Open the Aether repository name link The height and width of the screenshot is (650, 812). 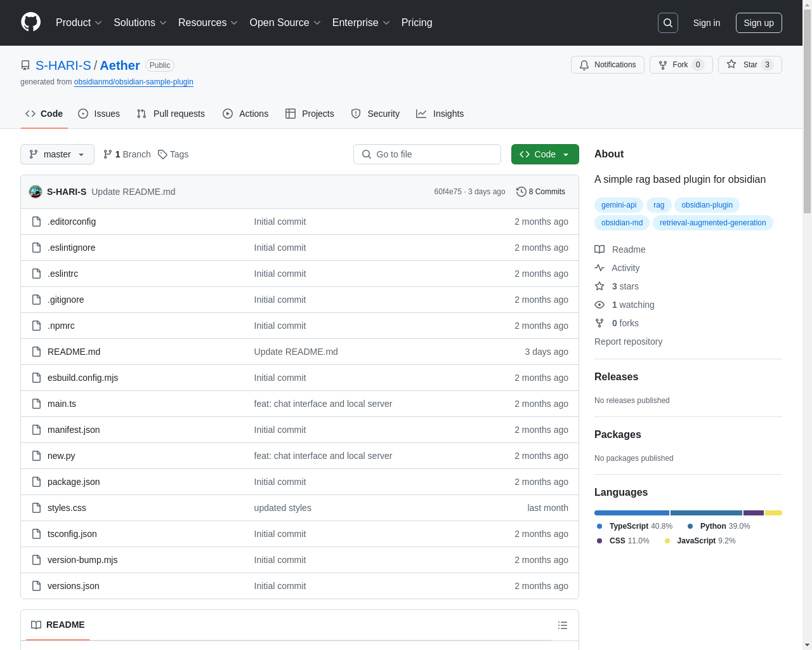[x=120, y=65]
